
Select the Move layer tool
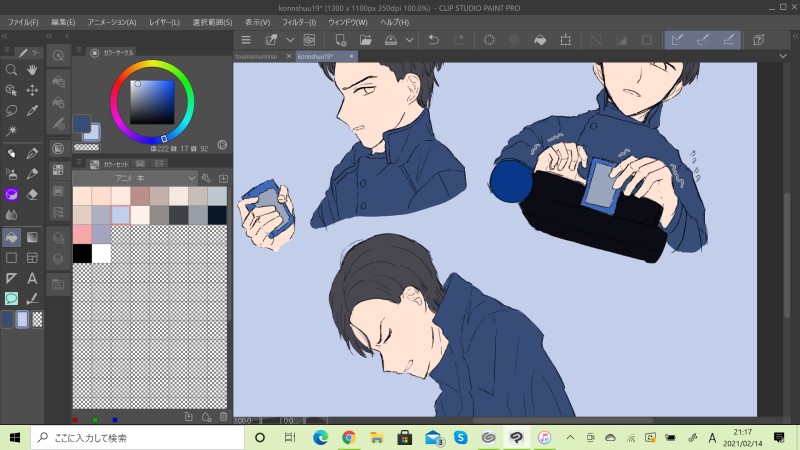(32, 90)
